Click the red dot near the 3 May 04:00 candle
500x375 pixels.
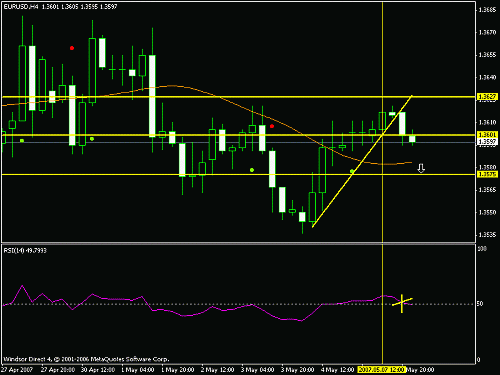pos(272,126)
